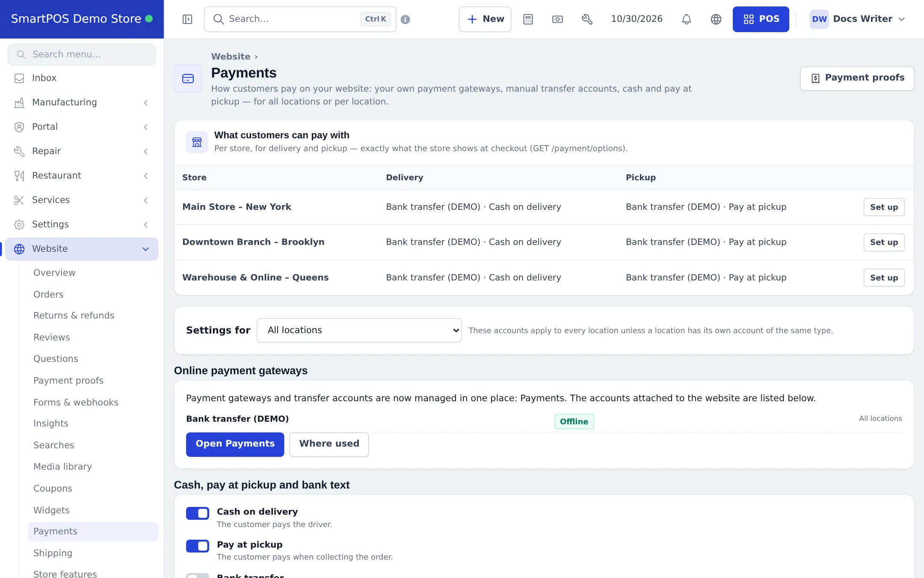Viewport: 924px width, 578px height.
Task: Open Widgets in sidebar
Action: click(51, 510)
